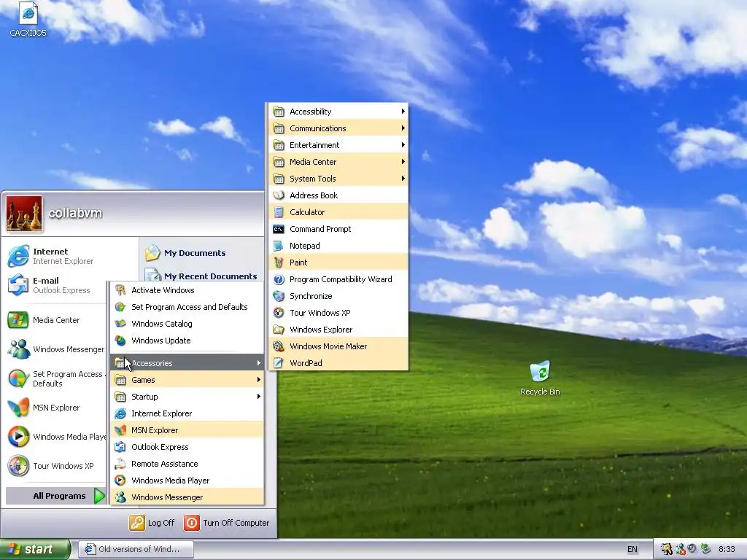Open the CACXIJO5 desktop icon
747x560 pixels.
pyautogui.click(x=28, y=20)
